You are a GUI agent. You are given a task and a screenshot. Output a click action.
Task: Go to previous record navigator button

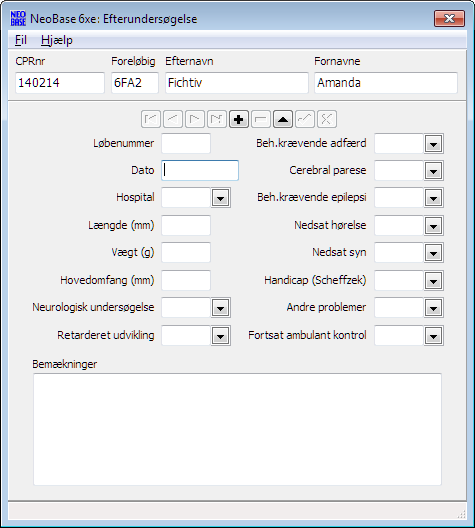pos(173,119)
